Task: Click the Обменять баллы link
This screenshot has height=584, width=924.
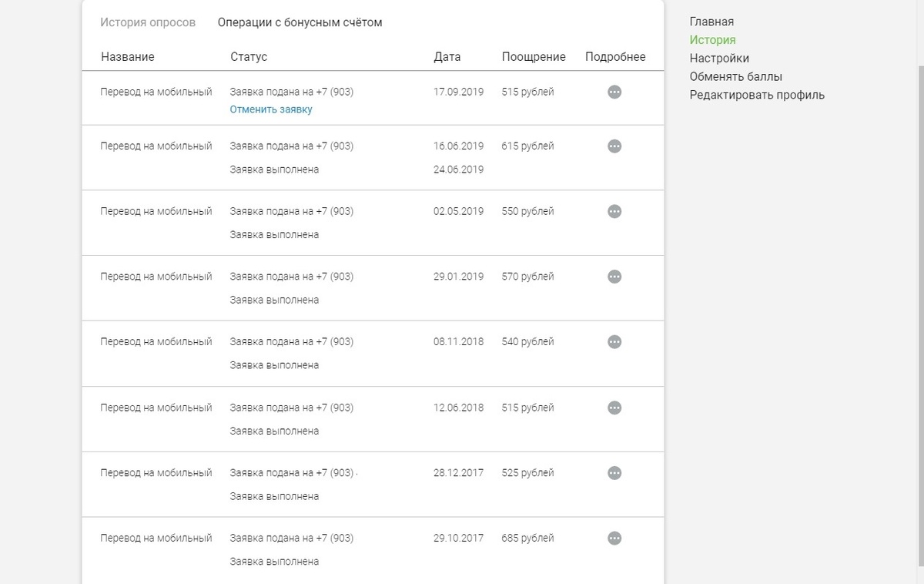Action: point(735,77)
